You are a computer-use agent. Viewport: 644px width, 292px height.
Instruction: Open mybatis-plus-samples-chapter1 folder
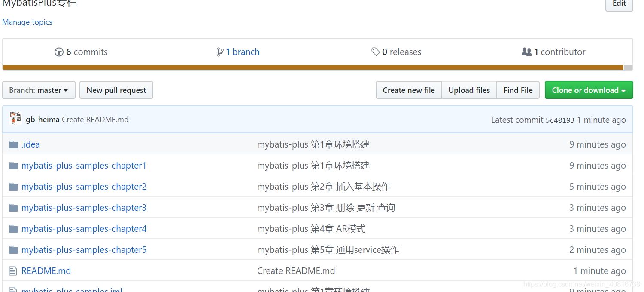(84, 166)
